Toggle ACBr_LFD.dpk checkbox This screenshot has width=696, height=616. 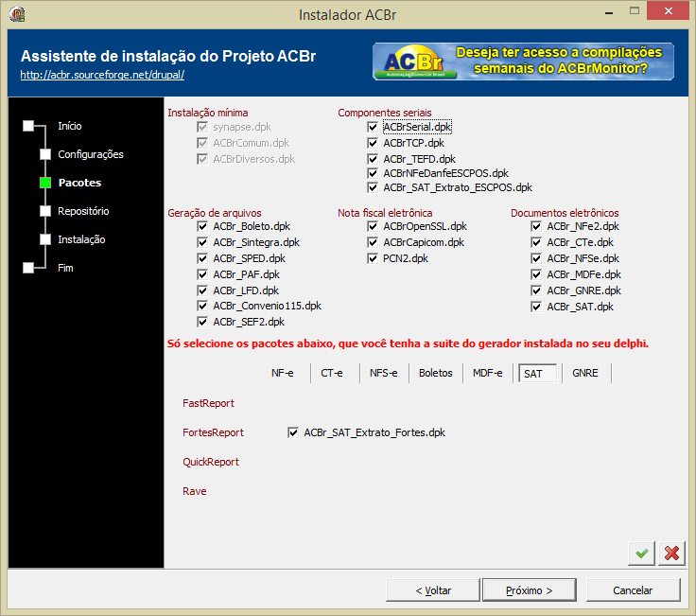click(x=202, y=290)
